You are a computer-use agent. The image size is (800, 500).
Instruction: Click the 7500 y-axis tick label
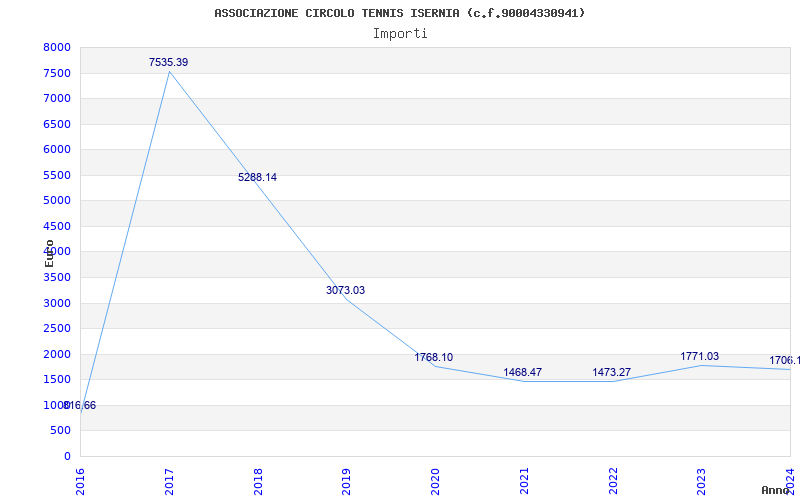click(x=57, y=73)
